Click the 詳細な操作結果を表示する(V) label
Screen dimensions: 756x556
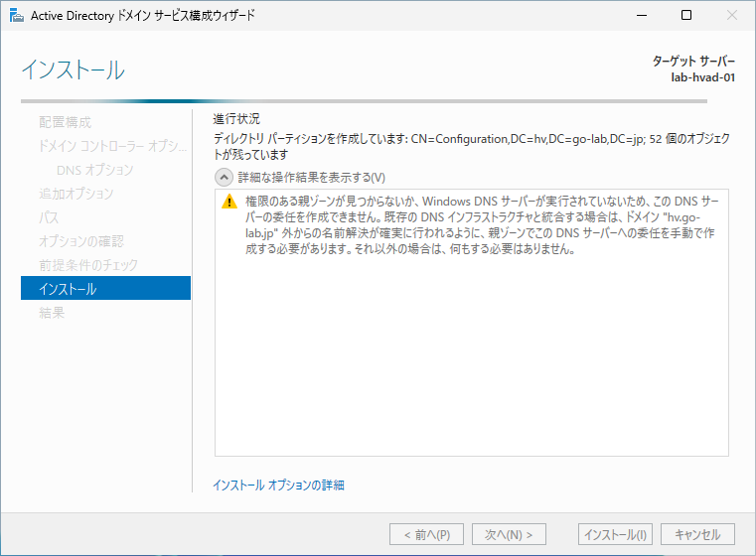pyautogui.click(x=312, y=178)
